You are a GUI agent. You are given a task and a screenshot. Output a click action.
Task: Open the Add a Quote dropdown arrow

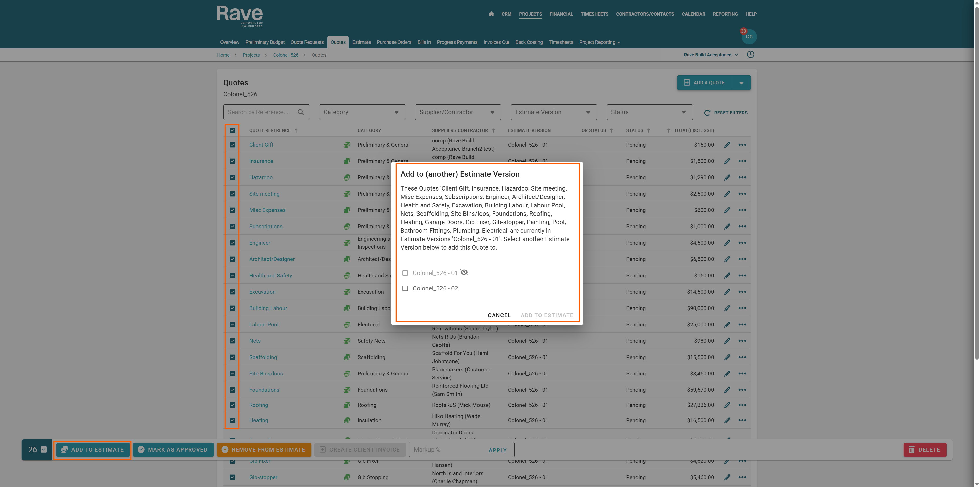pyautogui.click(x=741, y=83)
